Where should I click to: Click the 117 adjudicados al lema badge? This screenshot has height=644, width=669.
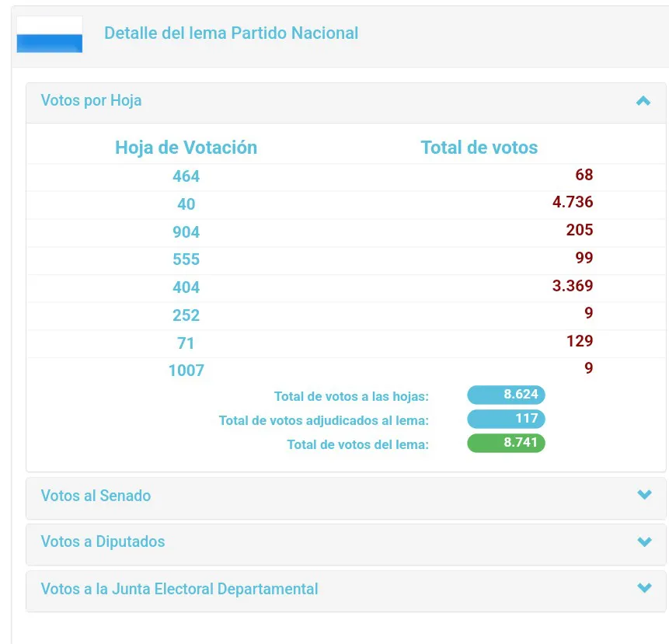[506, 419]
